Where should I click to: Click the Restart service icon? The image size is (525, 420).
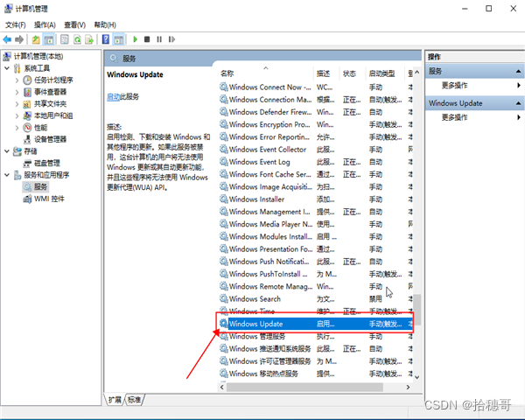point(171,39)
